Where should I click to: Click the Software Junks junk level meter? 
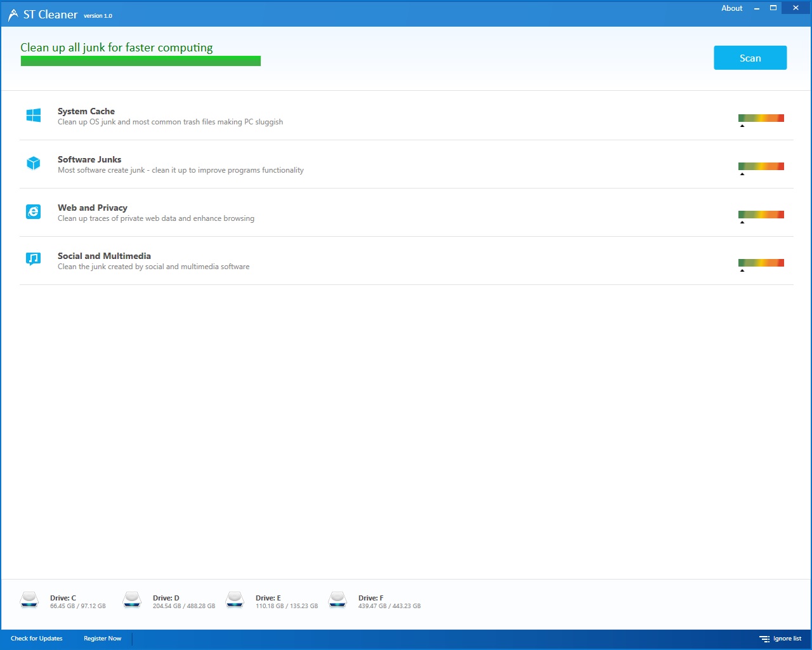pyautogui.click(x=761, y=166)
